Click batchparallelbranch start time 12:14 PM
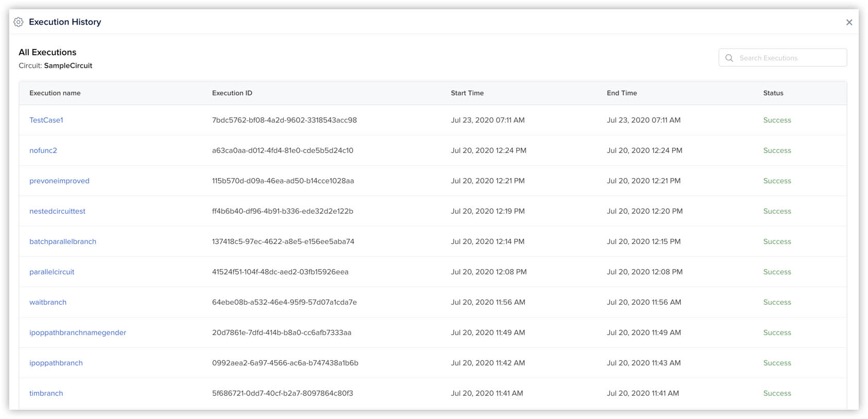The width and height of the screenshot is (868, 419). tap(488, 241)
